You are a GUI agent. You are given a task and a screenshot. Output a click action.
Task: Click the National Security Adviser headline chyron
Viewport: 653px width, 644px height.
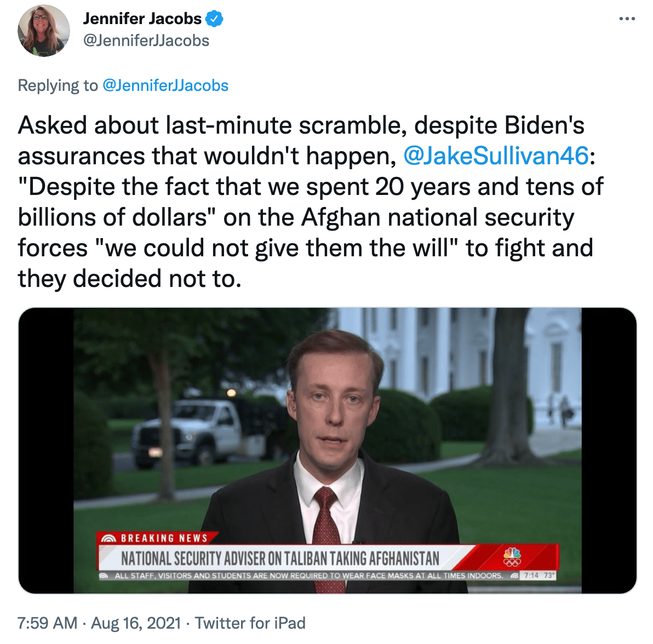pyautogui.click(x=280, y=558)
